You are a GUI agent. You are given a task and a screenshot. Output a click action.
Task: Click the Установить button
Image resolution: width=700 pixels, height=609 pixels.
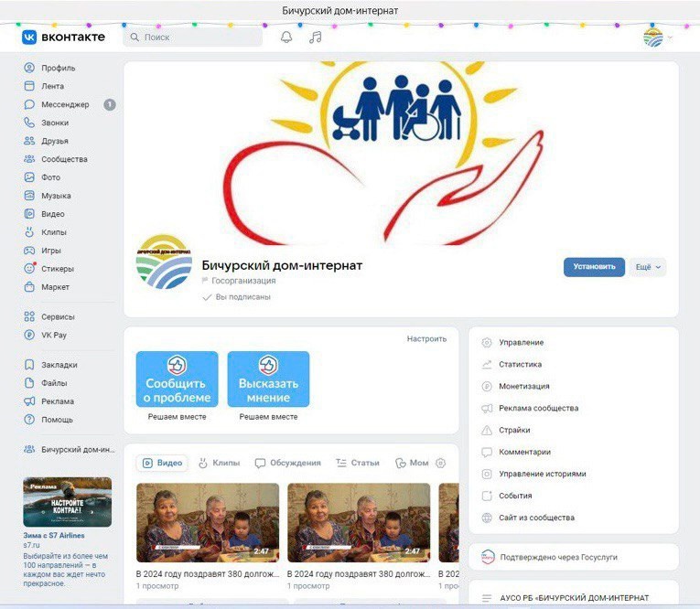(x=594, y=267)
